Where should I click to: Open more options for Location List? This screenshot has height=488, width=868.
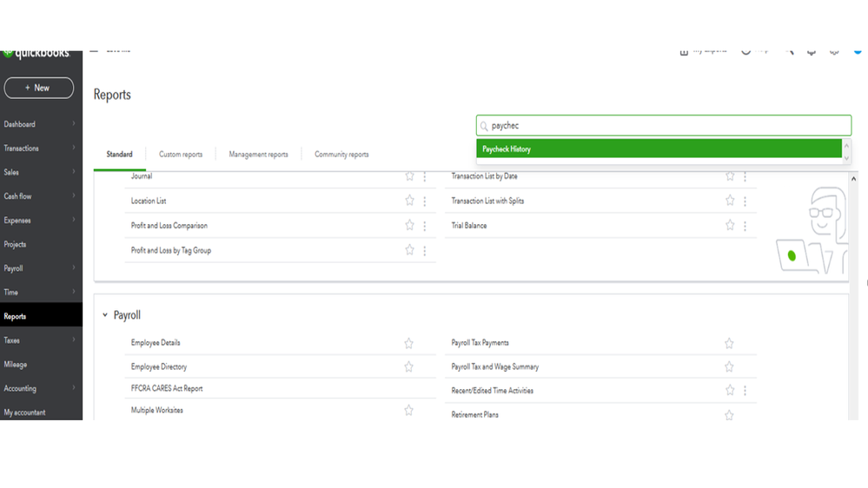click(x=425, y=201)
